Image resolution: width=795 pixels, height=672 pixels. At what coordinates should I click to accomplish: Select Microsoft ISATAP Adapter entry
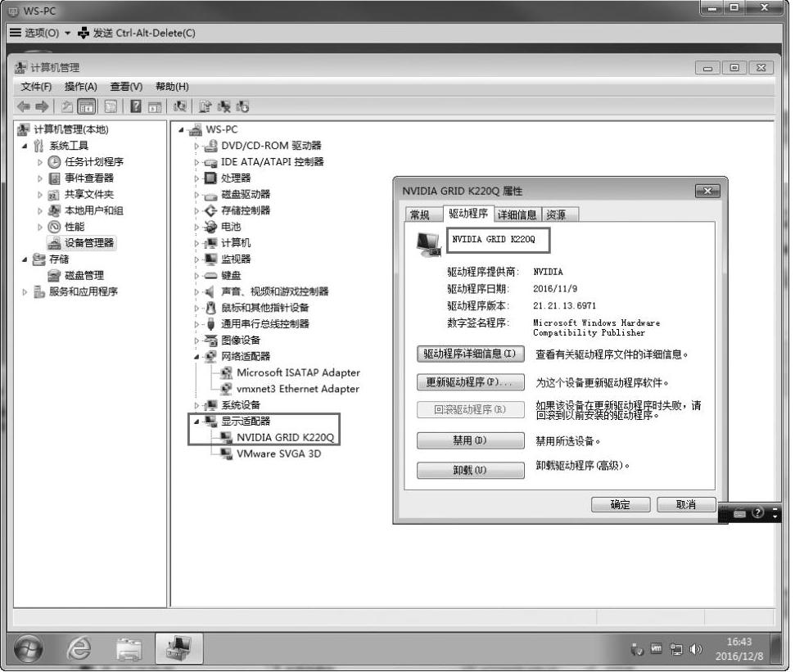298,372
